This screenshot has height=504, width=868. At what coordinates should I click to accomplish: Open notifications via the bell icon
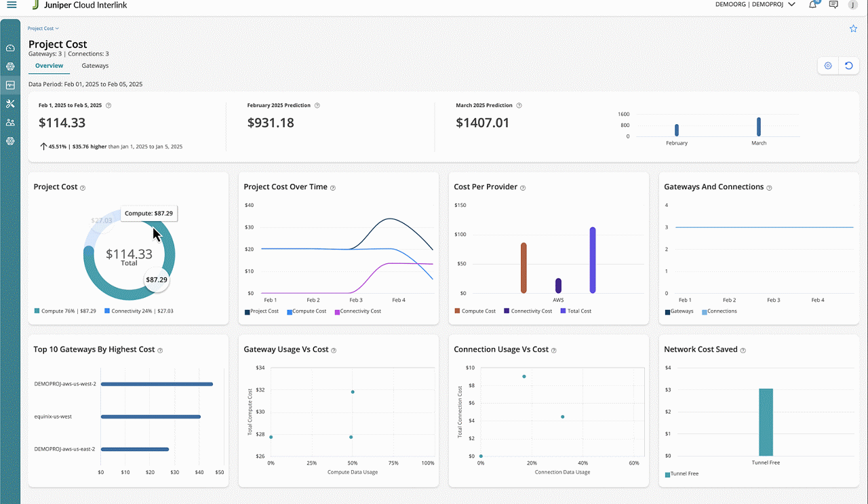tap(812, 5)
